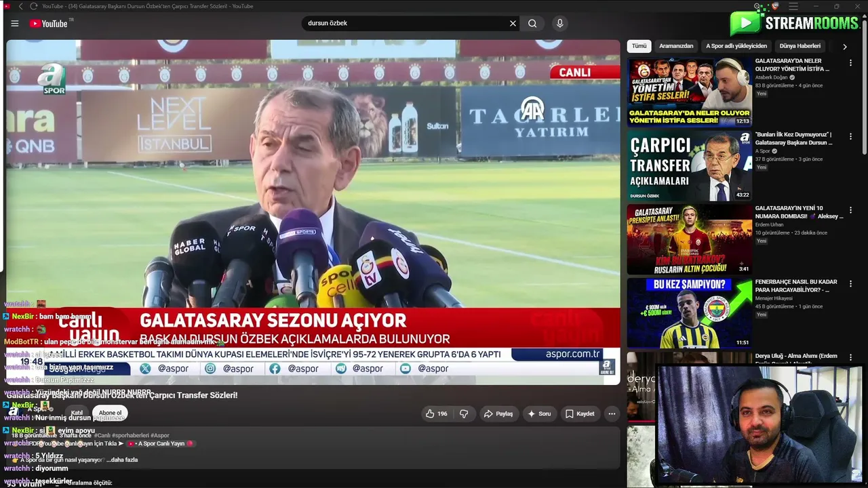The image size is (868, 488).
Task: Click title 'Derya Uluğ - Alma Ahımı'
Action: pyautogui.click(x=796, y=359)
